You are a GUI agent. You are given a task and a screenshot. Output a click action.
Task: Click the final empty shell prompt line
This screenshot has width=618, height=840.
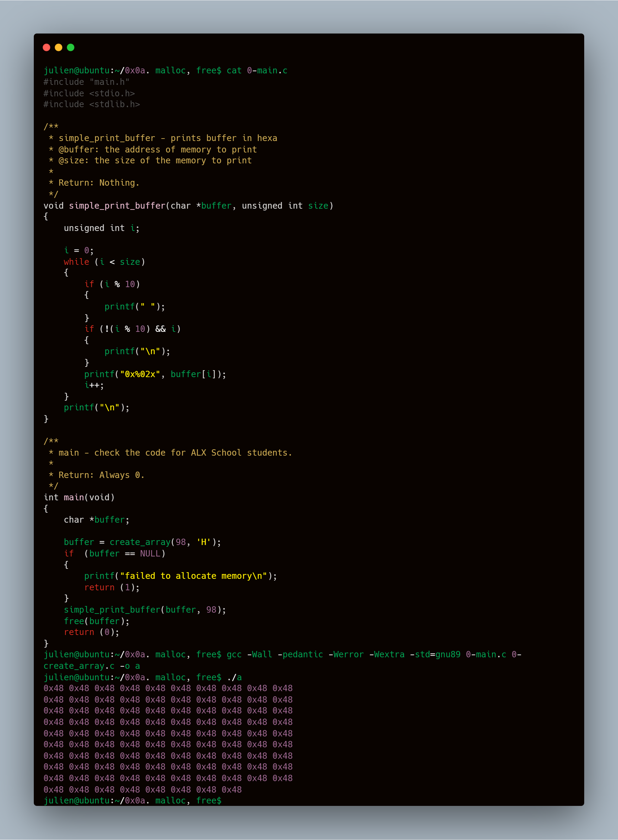132,801
